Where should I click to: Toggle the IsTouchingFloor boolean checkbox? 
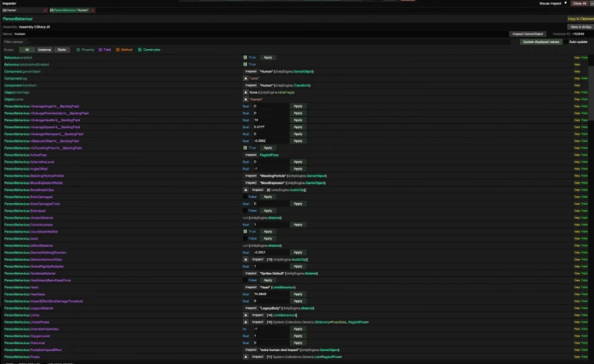tap(245, 148)
